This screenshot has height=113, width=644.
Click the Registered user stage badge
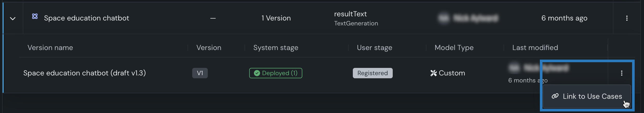pyautogui.click(x=373, y=73)
